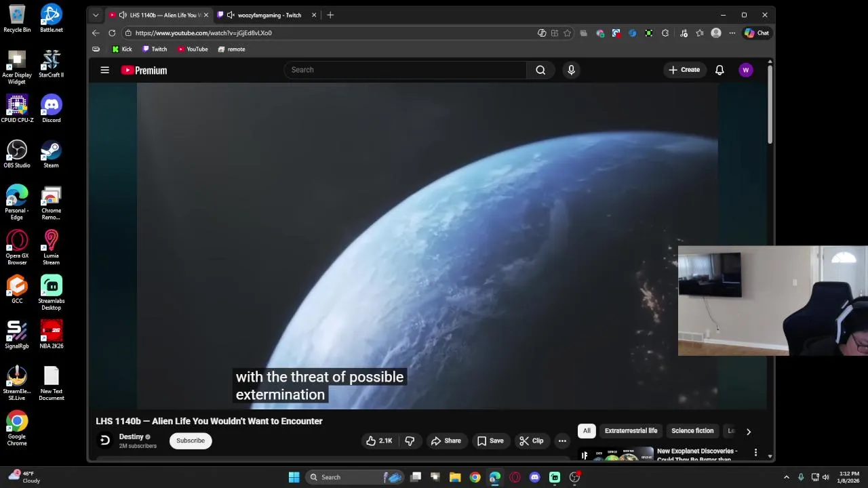Image resolution: width=868 pixels, height=488 pixels.
Task: Mute the YouTube tab via speaker icon
Action: (123, 15)
